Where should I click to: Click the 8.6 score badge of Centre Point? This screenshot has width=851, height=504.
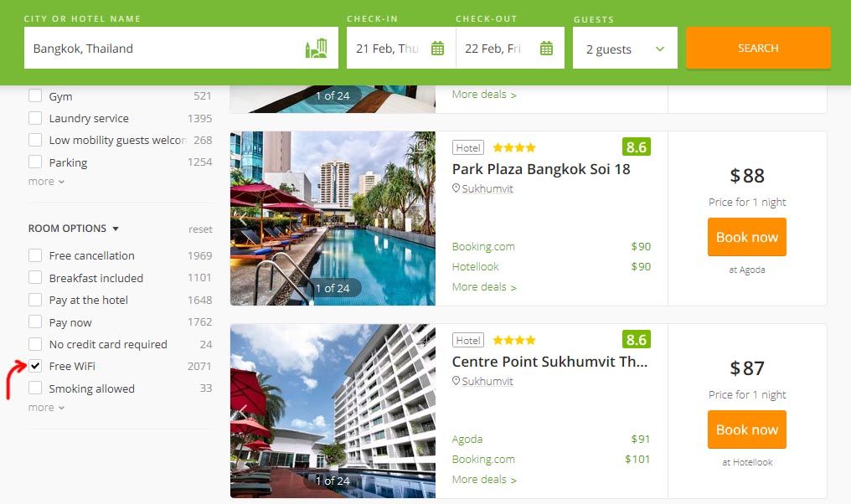(x=636, y=340)
